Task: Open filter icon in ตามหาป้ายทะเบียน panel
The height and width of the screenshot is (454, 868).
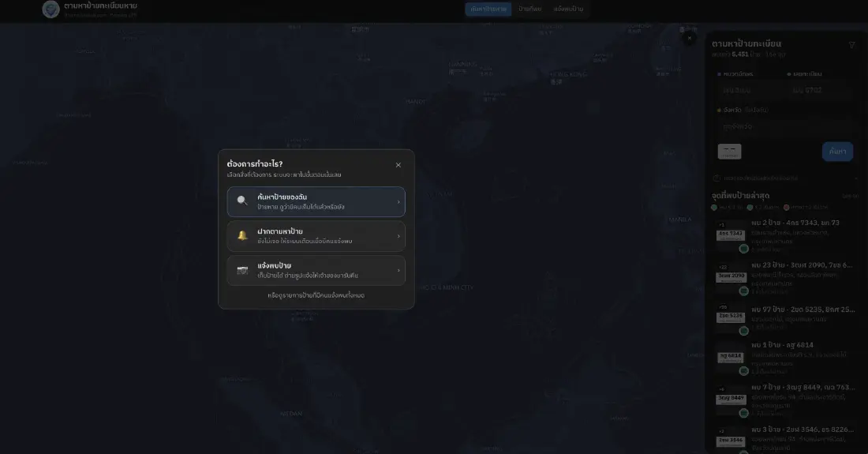Action: [x=852, y=46]
